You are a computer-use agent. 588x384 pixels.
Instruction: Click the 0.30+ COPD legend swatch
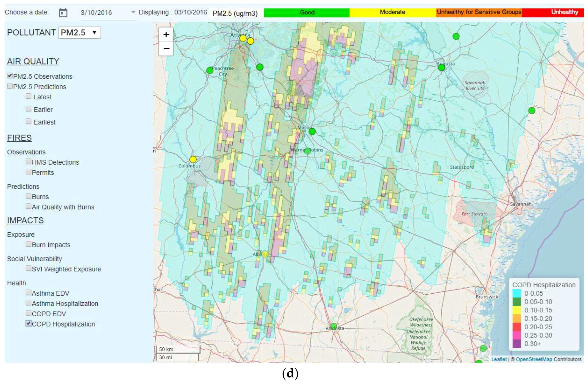coord(517,343)
